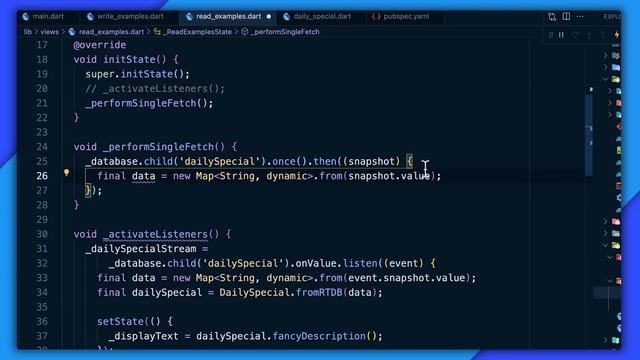
Task: Click '_displayText' on line 37
Action: 143,336
